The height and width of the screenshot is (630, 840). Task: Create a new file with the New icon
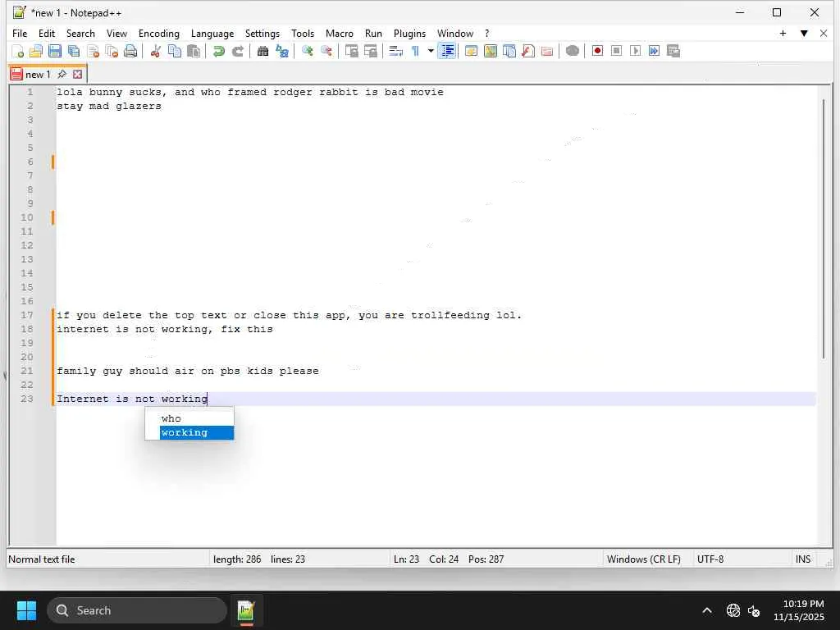(x=17, y=51)
